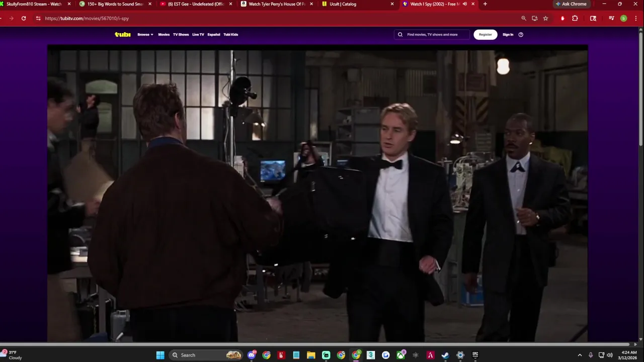The height and width of the screenshot is (362, 644).
Task: Close the EST Gee - Undefeated tab
Action: [231, 4]
